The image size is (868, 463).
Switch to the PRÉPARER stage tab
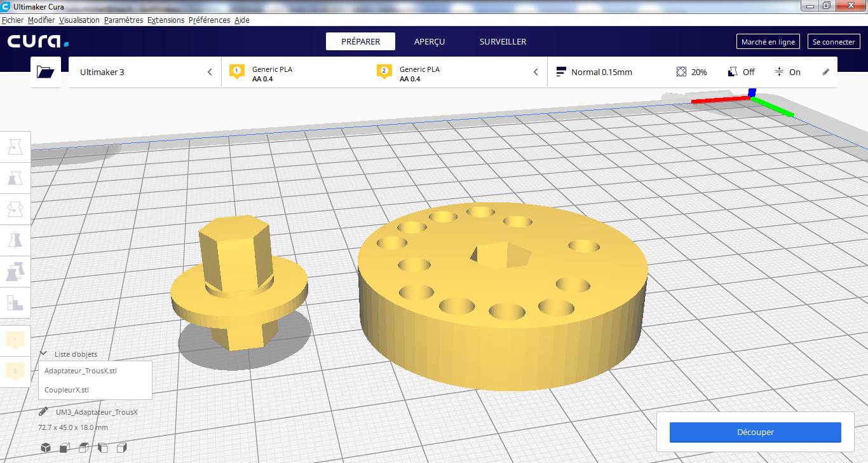point(360,41)
